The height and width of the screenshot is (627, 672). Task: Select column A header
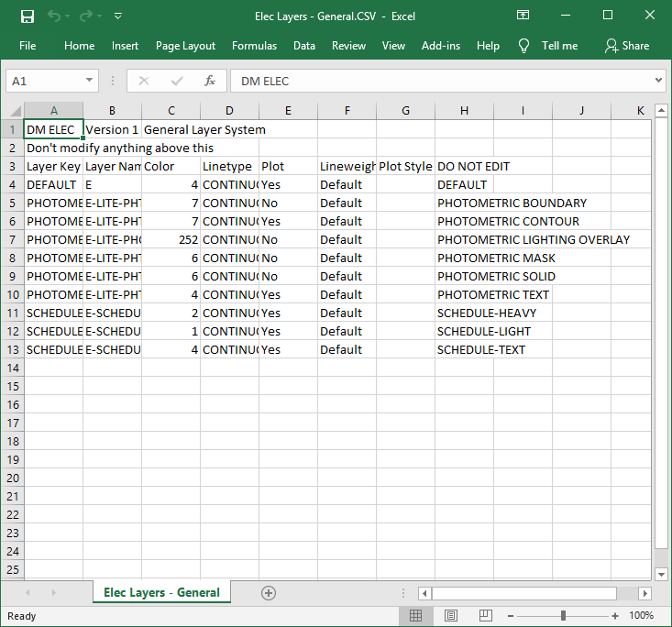click(53, 111)
